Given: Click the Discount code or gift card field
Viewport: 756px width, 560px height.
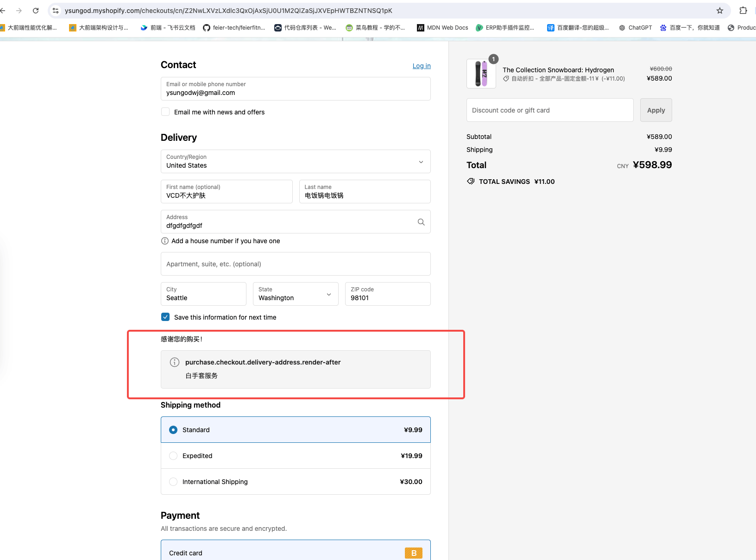Looking at the screenshot, I should (x=549, y=110).
